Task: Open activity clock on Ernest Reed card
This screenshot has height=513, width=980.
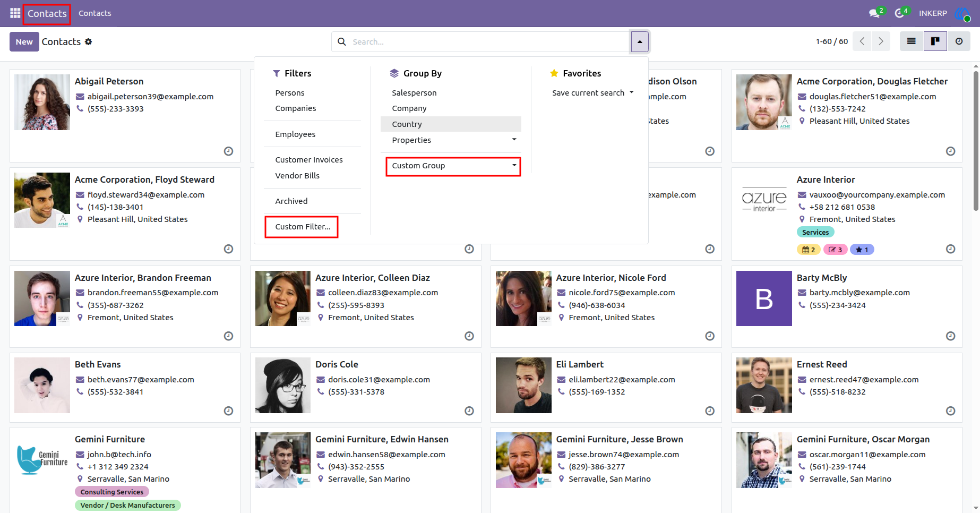Action: point(950,411)
